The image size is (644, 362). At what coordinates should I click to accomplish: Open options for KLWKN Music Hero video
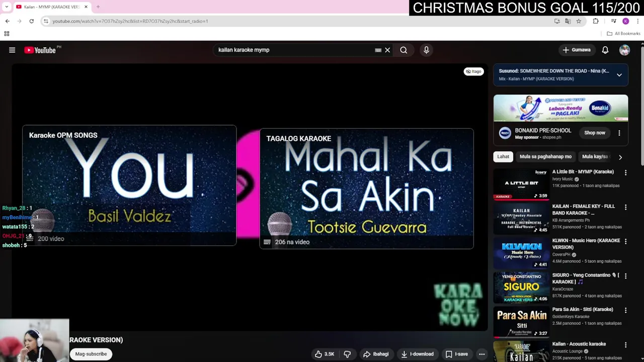625,241
